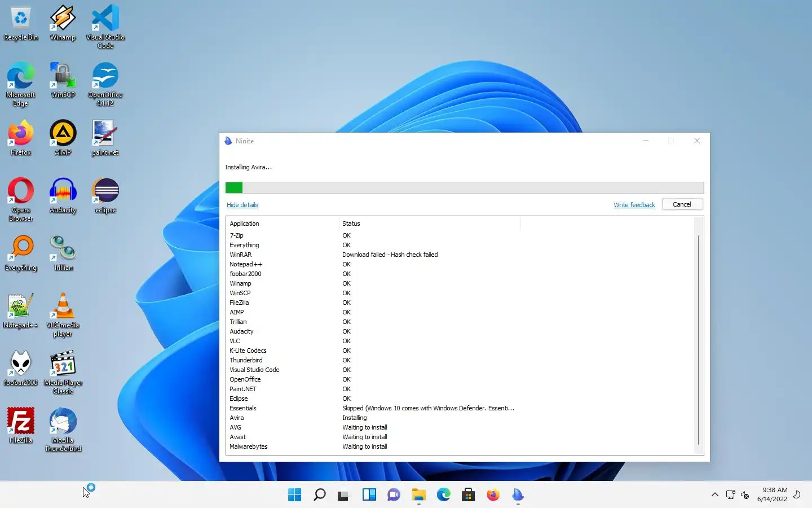Open network status tray icon
This screenshot has width=812, height=508.
730,495
